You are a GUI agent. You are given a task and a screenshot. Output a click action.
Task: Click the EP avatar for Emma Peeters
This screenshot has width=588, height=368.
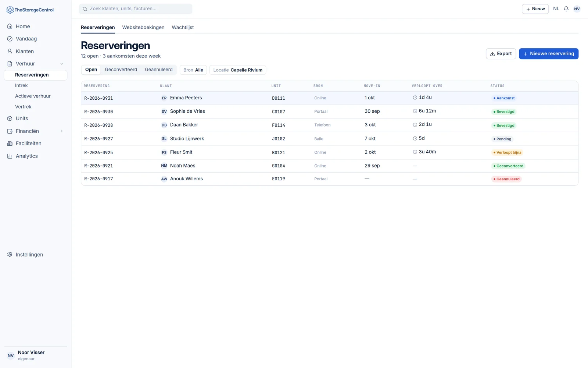(x=164, y=98)
